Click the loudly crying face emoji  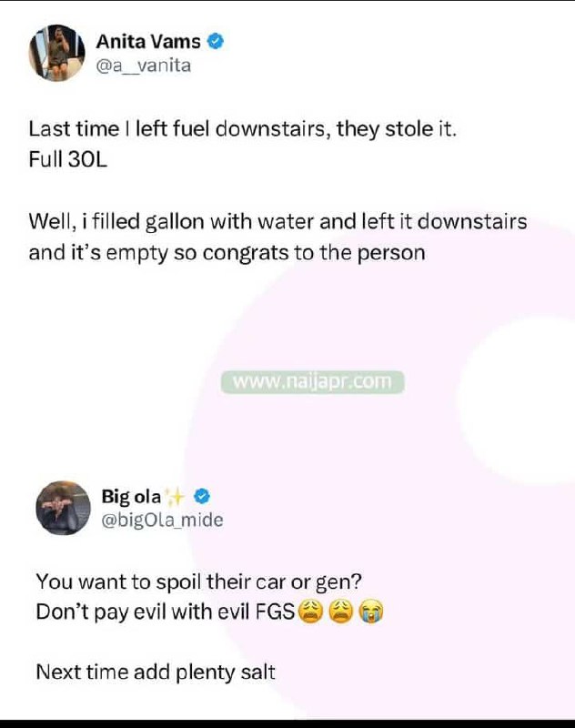[371, 612]
